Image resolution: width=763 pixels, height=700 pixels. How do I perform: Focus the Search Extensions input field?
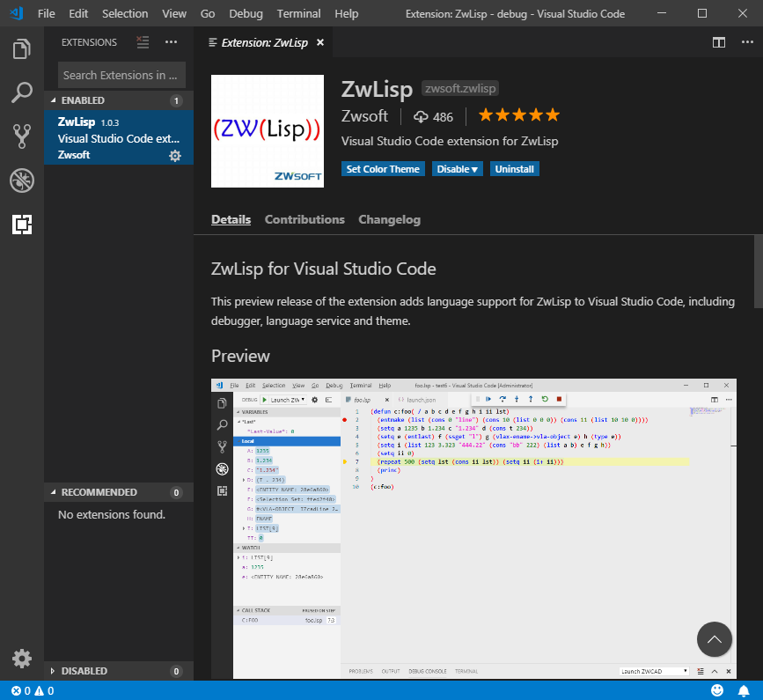121,75
